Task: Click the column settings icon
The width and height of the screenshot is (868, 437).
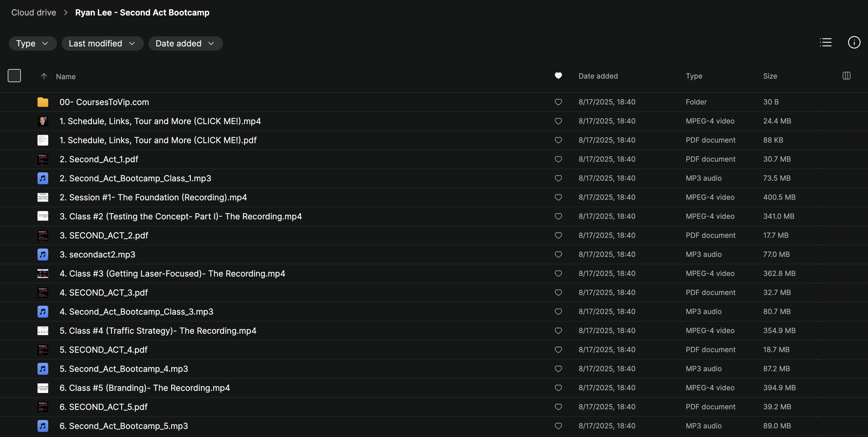Action: [x=846, y=76]
